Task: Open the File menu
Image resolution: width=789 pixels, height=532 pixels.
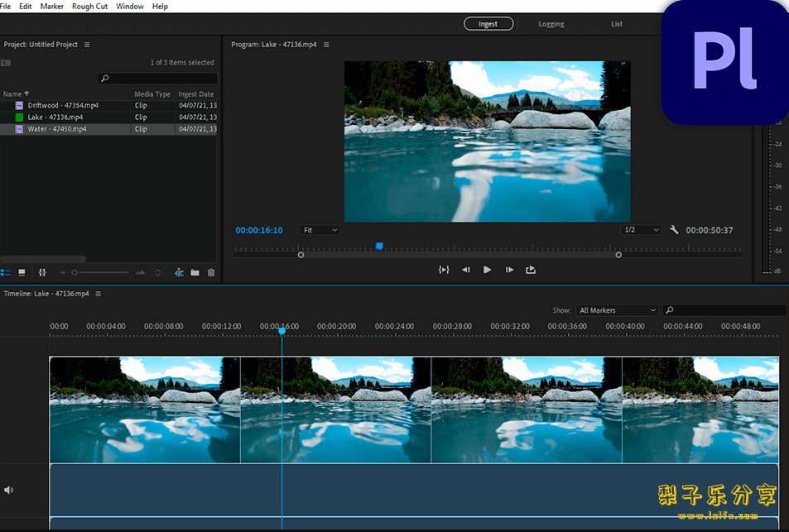Action: click(x=5, y=7)
